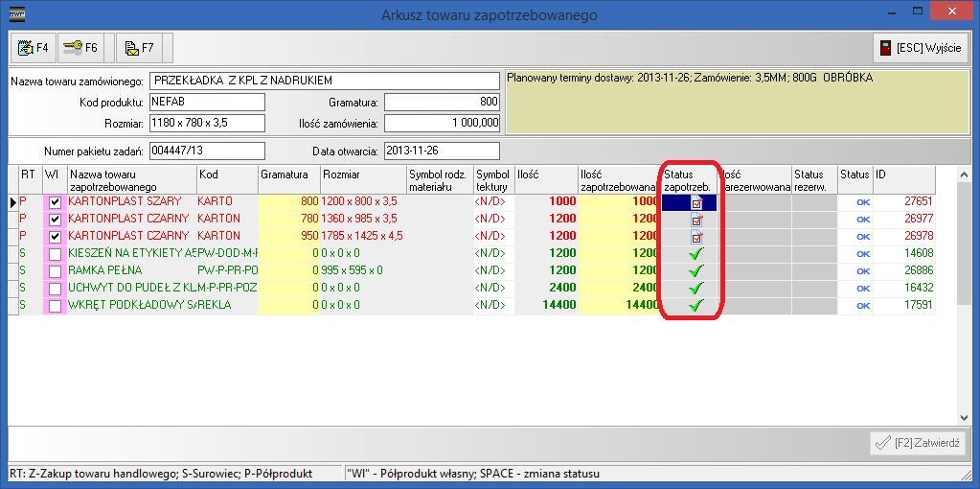The width and height of the screenshot is (980, 489).
Task: Uncheck WI checkbox for KARTONPLAST SZARY
Action: click(55, 202)
